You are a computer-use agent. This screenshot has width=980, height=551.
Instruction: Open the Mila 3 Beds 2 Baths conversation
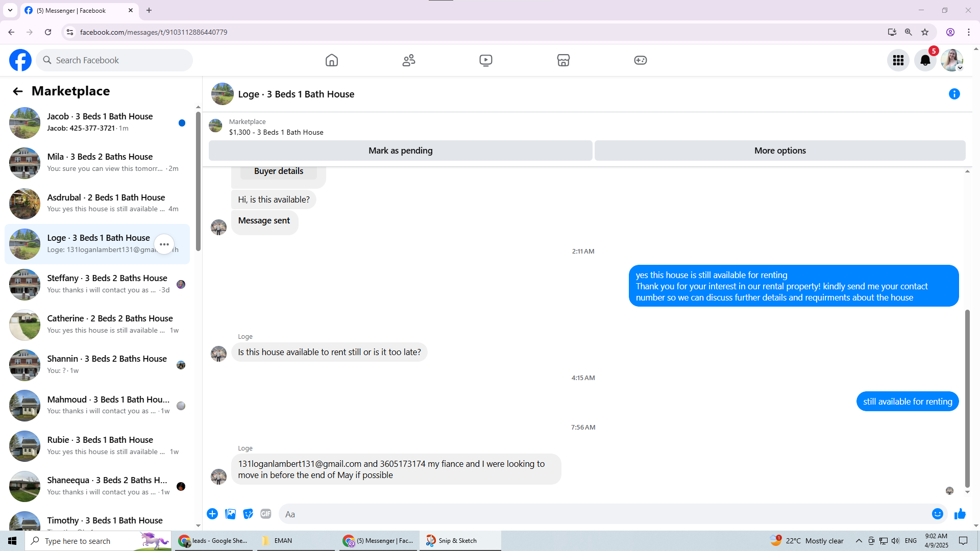97,163
